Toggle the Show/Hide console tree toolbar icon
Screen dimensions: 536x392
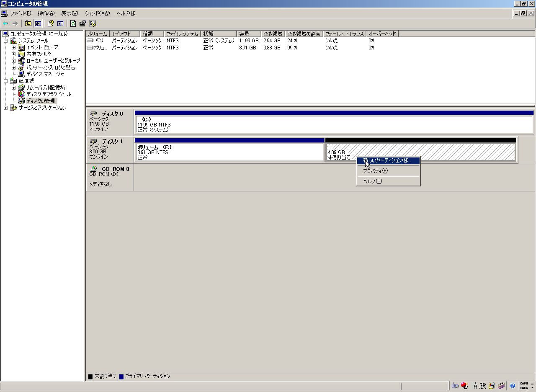tap(38, 23)
